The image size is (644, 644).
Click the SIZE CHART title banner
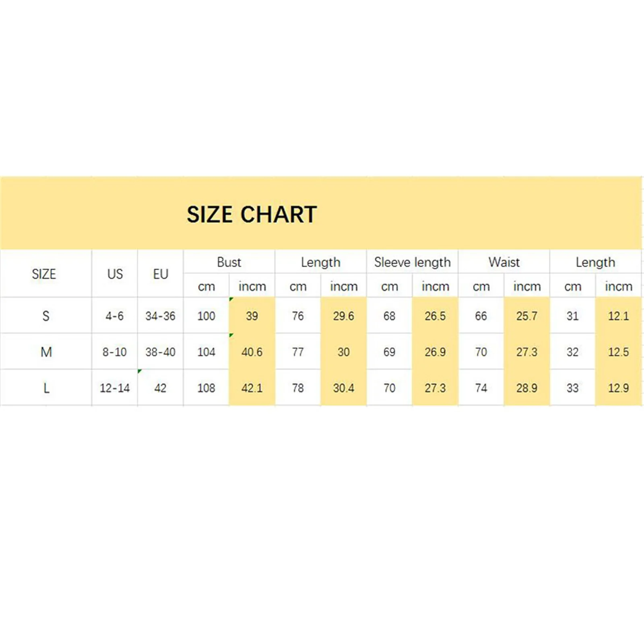[252, 214]
